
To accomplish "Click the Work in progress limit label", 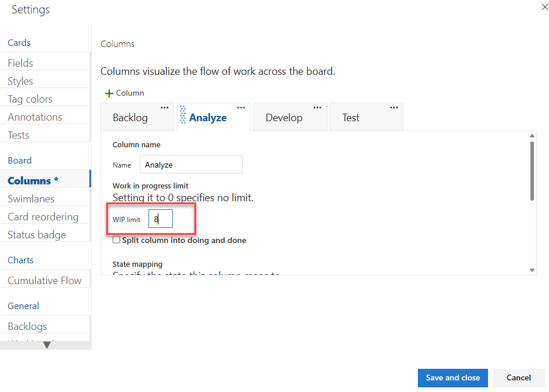I will coord(150,186).
